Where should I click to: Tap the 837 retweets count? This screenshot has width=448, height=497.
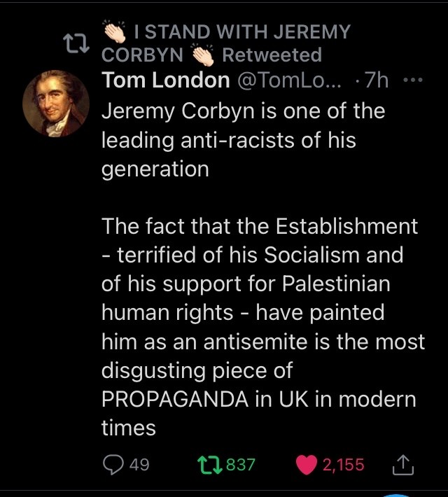[241, 465]
